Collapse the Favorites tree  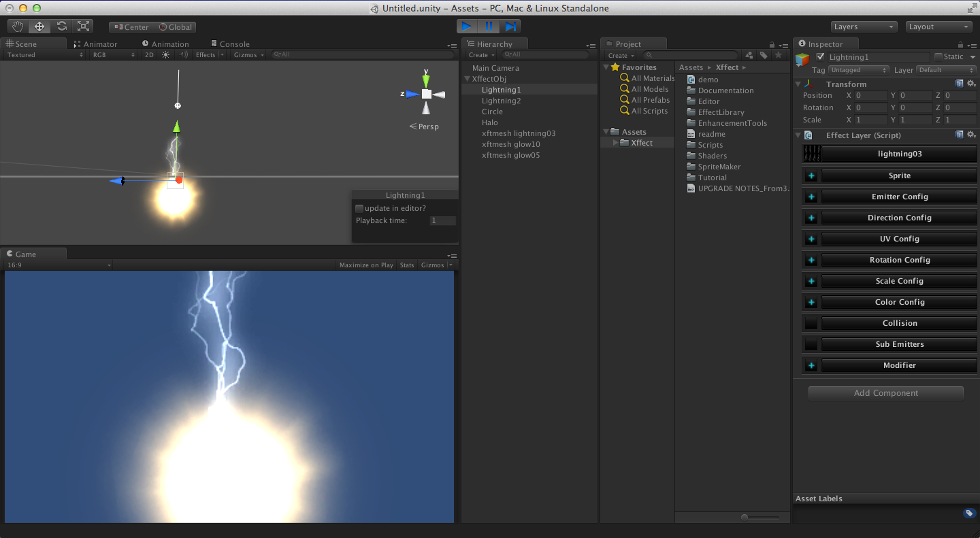point(606,67)
